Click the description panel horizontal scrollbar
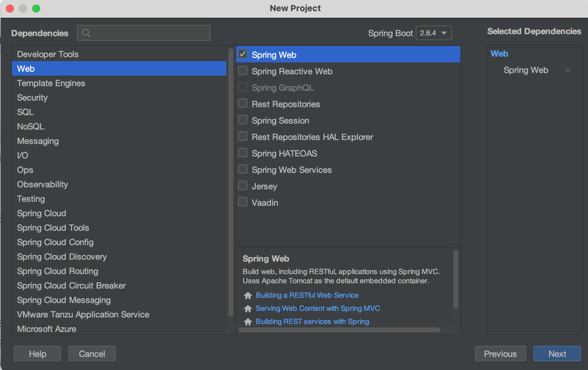This screenshot has height=370, width=588. 339,330
